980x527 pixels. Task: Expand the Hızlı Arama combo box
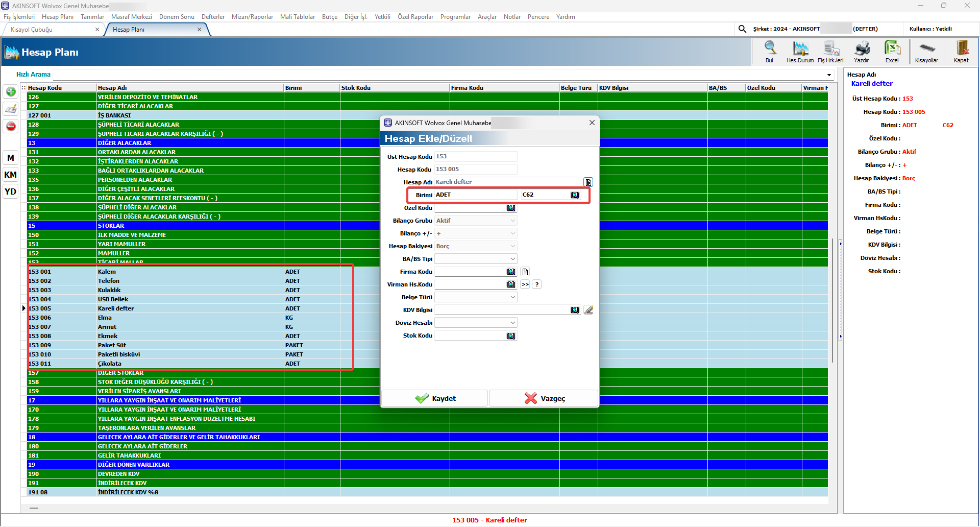point(829,75)
